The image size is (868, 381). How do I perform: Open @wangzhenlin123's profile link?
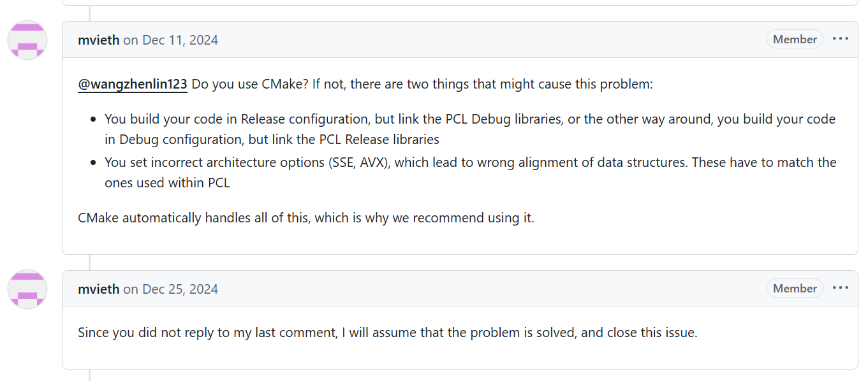[x=132, y=83]
